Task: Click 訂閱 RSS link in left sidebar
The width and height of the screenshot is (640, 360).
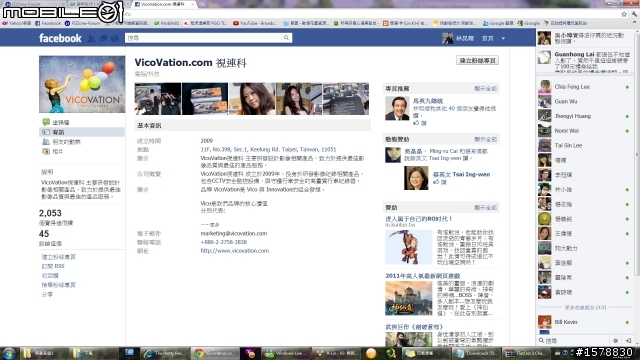Action: point(53,266)
